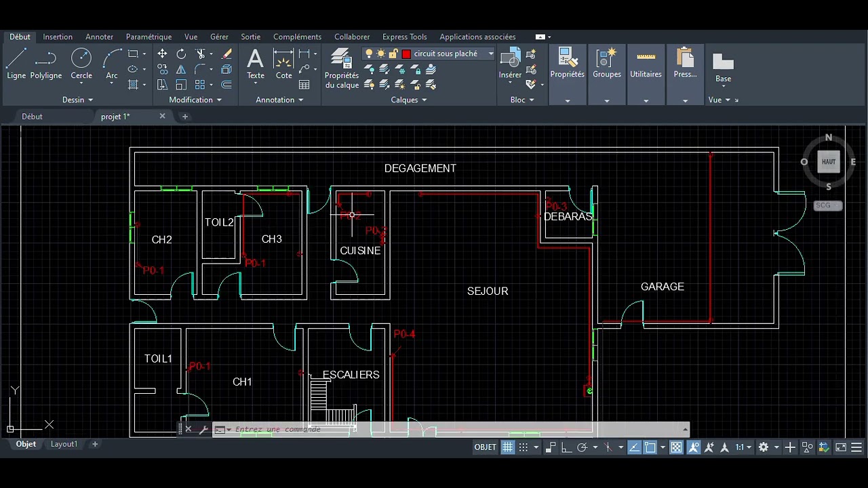
Task: Toggle 2D object snap button
Action: coord(650,447)
